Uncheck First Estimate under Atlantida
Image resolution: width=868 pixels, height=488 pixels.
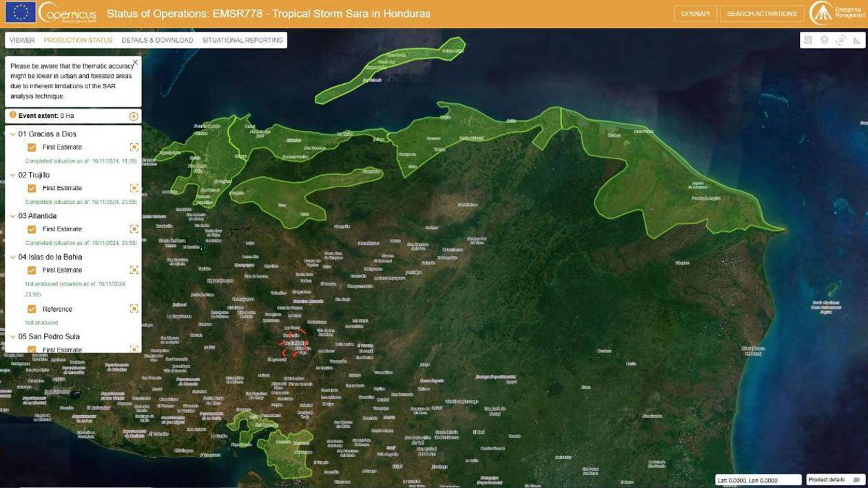click(x=31, y=229)
